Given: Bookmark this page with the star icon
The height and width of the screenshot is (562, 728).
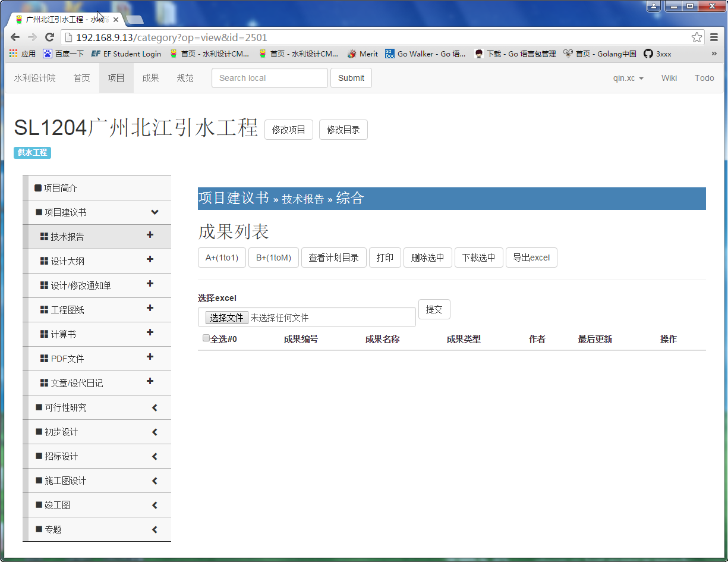Looking at the screenshot, I should point(697,37).
